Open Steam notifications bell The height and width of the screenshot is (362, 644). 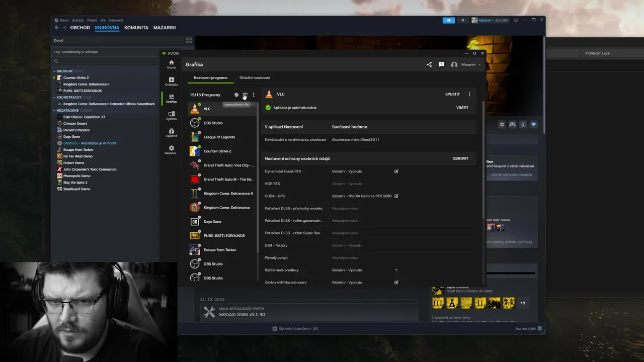463,20
